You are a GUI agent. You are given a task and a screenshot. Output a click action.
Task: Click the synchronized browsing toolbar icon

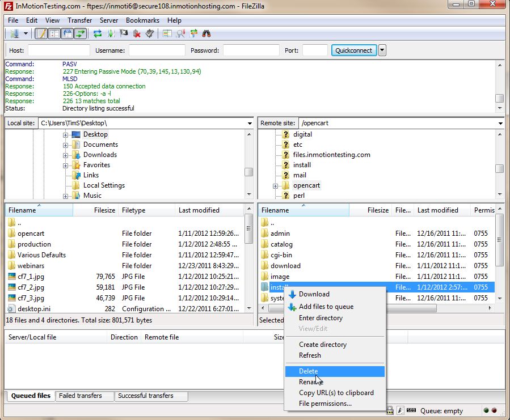[193, 33]
